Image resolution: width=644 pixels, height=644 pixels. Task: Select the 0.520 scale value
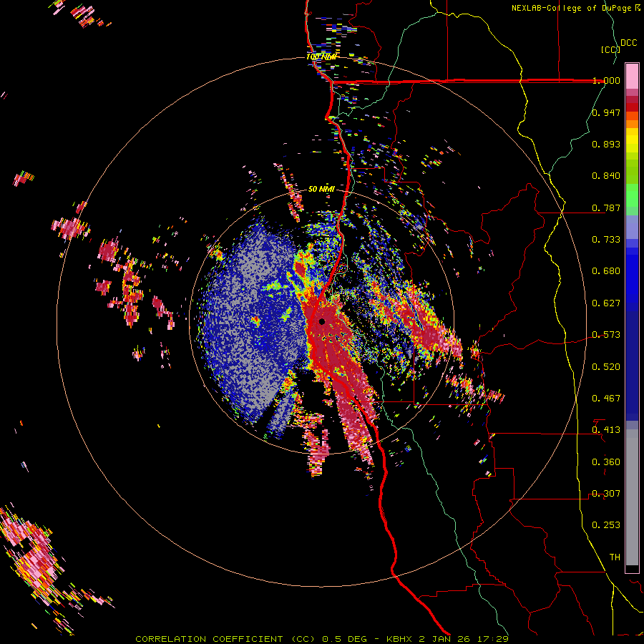606,367
